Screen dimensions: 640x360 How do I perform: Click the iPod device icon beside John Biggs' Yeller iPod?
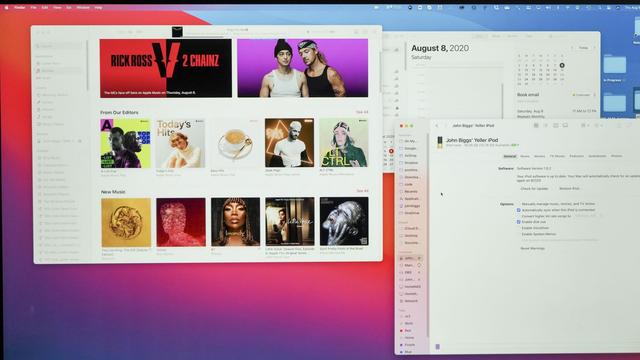click(440, 142)
